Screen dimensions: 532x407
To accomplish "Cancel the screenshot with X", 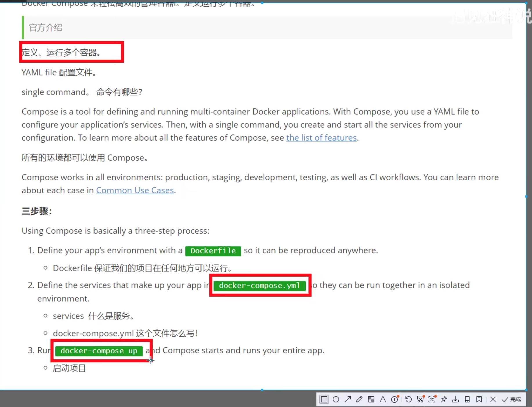I will point(493,399).
